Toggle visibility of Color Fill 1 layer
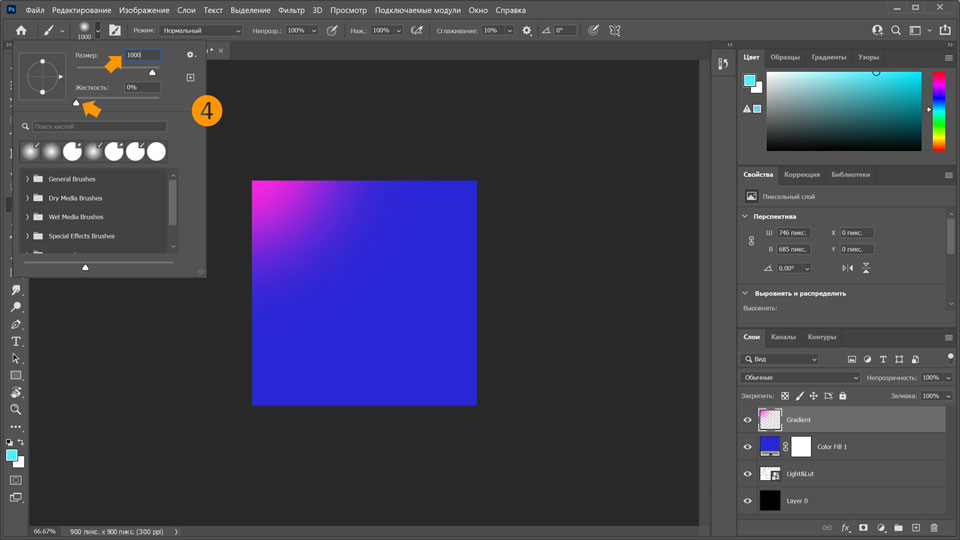 (747, 447)
